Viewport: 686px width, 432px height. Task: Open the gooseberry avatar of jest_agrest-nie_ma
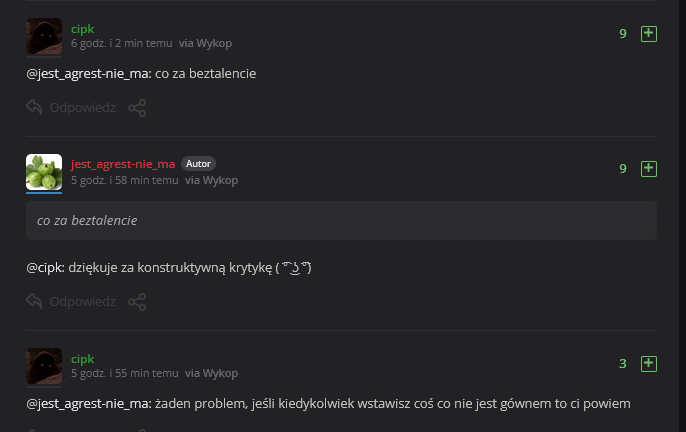coord(44,172)
